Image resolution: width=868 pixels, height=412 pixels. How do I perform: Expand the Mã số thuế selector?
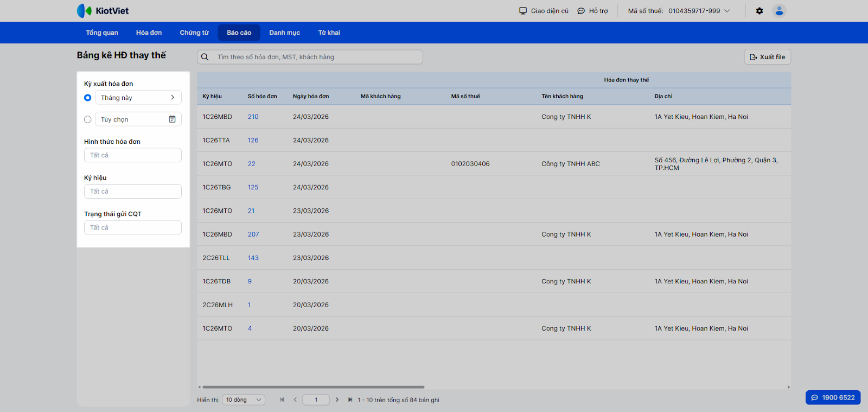tap(727, 11)
